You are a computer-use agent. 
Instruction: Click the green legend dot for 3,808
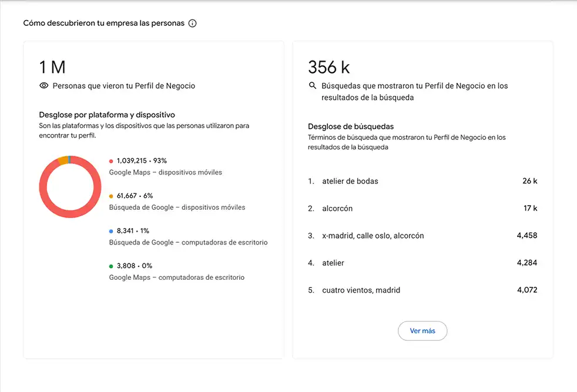(x=111, y=266)
